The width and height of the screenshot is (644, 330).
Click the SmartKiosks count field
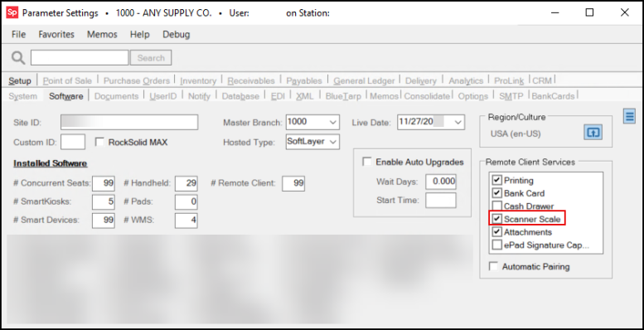click(x=104, y=201)
